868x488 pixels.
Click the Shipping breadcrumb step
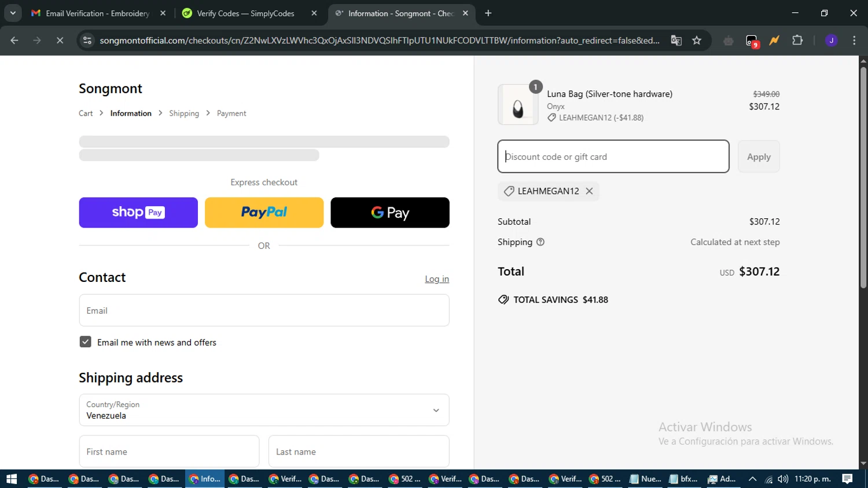tap(184, 113)
